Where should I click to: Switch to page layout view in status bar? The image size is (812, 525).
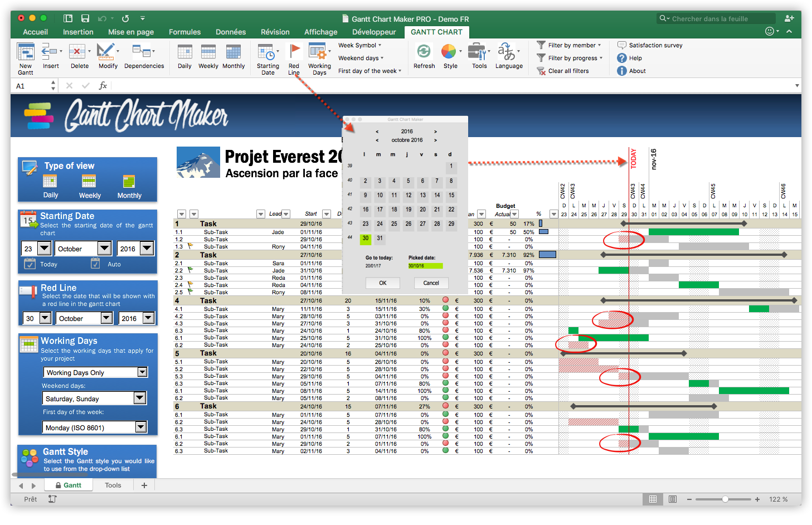[x=673, y=499]
